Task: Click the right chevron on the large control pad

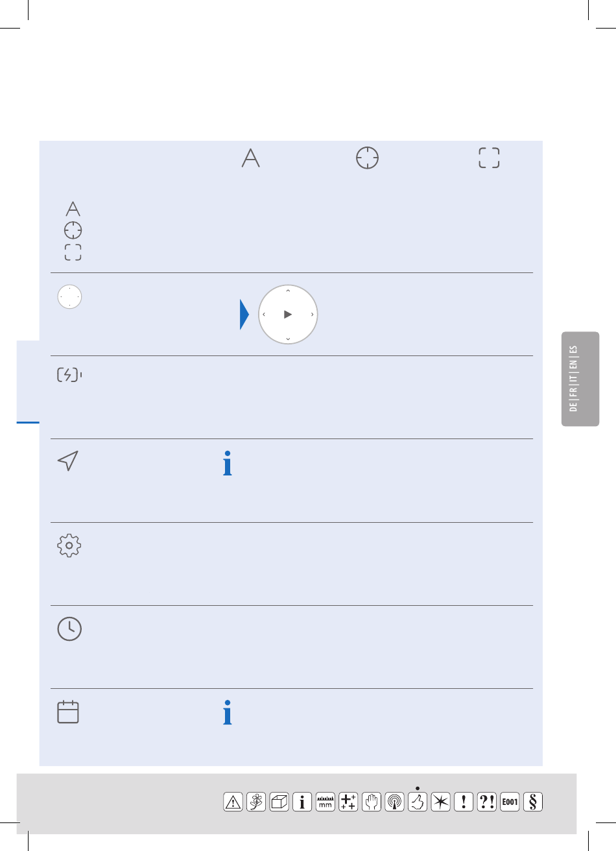Action: [x=312, y=315]
